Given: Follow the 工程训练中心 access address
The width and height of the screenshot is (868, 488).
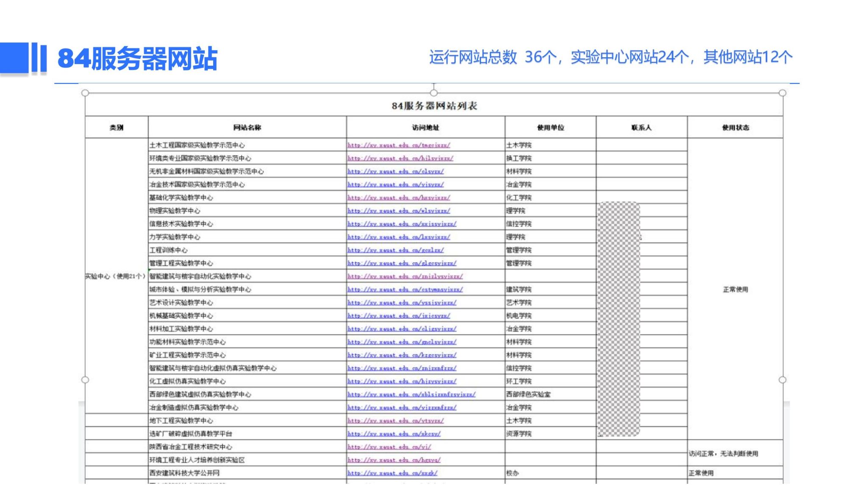Looking at the screenshot, I should pyautogui.click(x=395, y=250).
